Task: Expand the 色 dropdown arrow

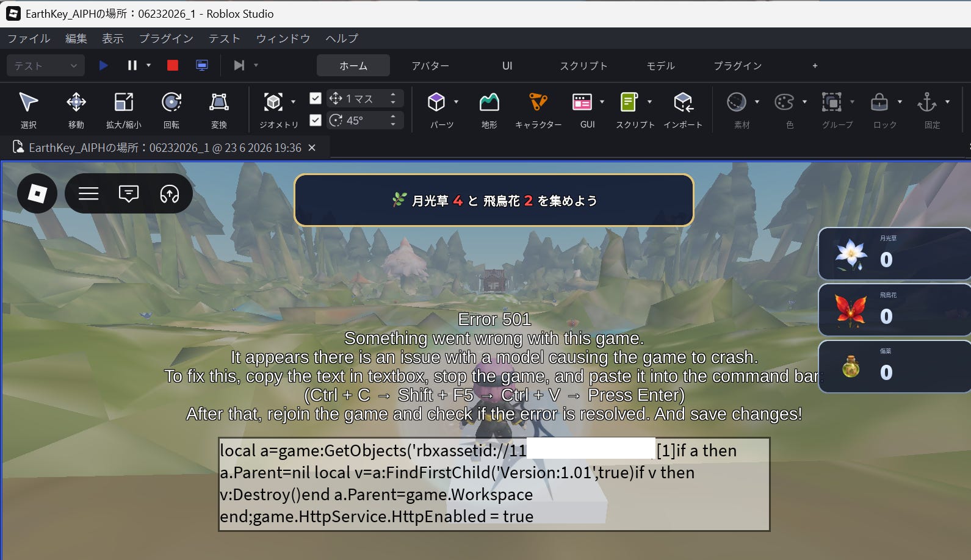Action: 804,102
